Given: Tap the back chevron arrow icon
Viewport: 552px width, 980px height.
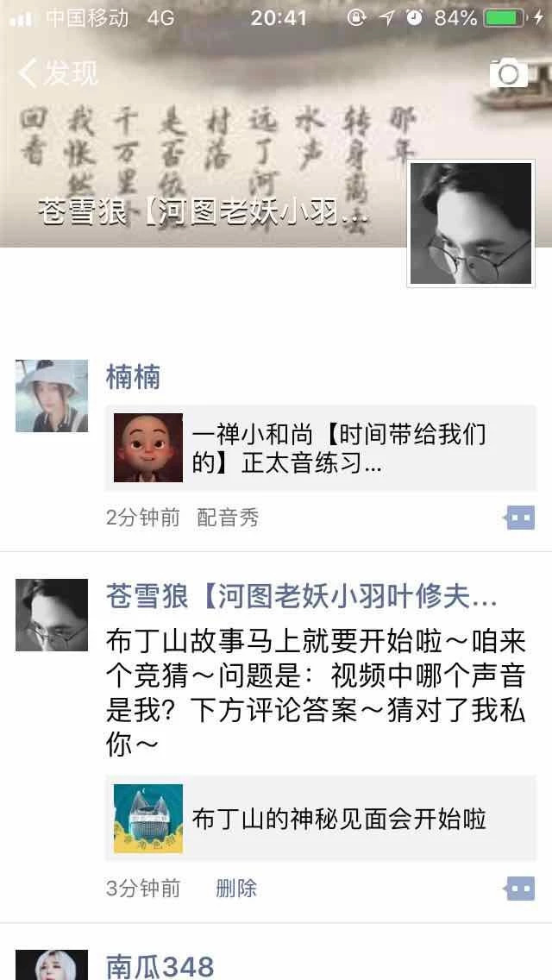Looking at the screenshot, I should (x=27, y=73).
